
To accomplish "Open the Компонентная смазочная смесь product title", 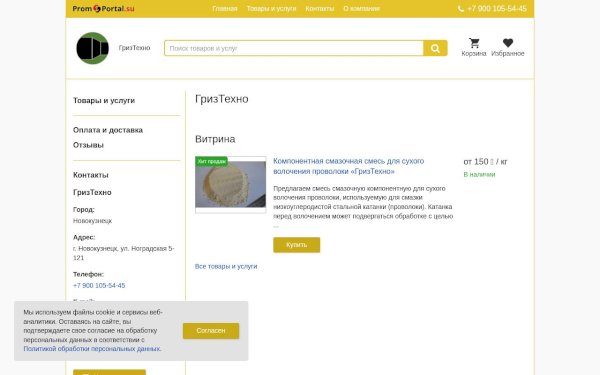I will (349, 166).
